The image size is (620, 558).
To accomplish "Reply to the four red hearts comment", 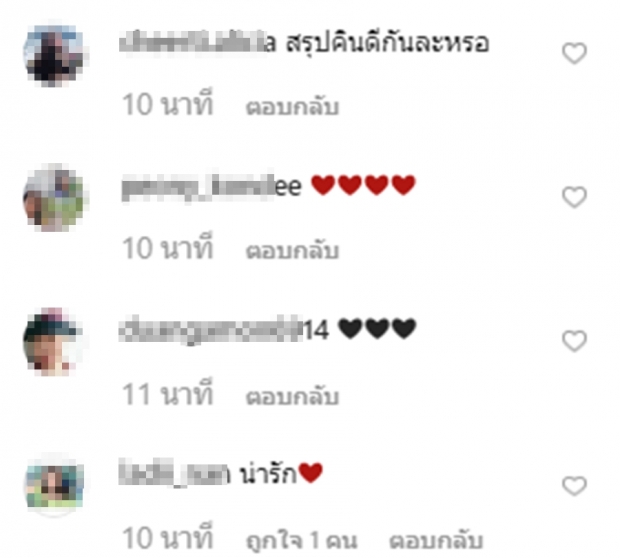I will [292, 250].
